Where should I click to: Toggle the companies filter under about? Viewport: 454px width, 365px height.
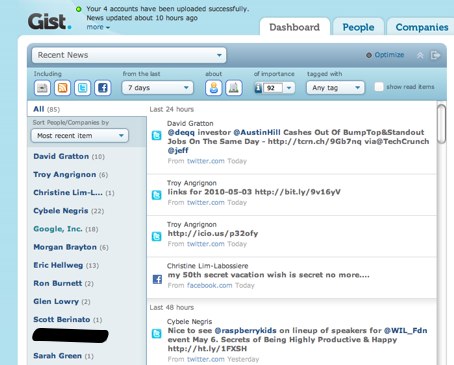click(234, 88)
